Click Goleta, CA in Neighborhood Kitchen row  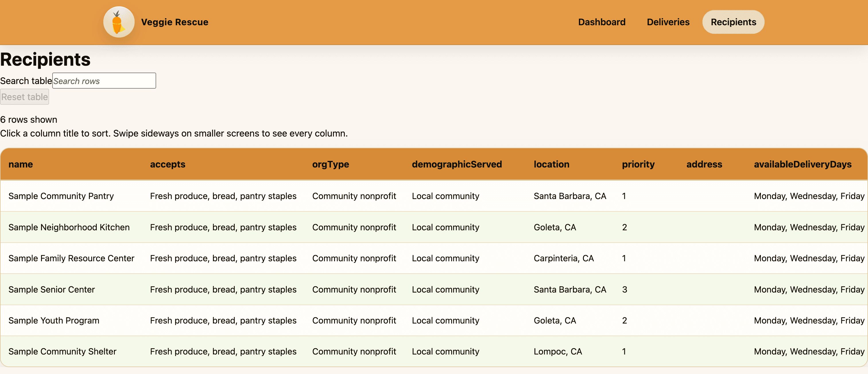pos(555,227)
